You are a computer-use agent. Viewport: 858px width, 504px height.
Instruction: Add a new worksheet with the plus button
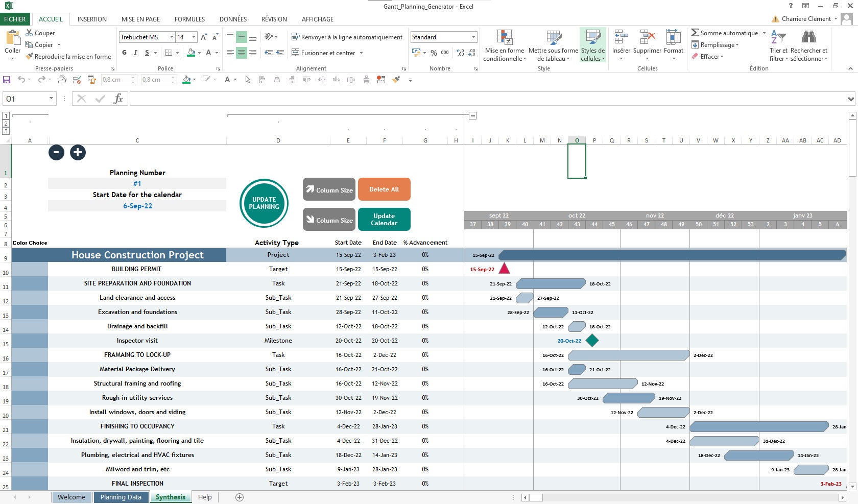239,497
